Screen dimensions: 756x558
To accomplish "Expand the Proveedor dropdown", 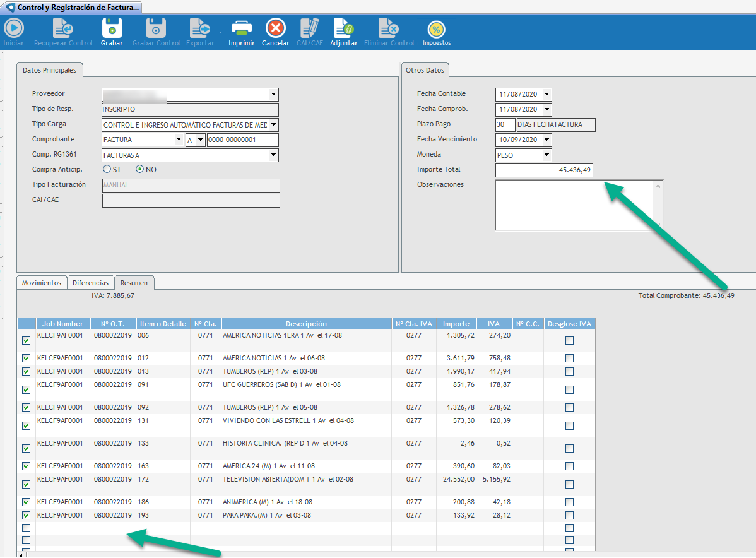I will point(273,95).
